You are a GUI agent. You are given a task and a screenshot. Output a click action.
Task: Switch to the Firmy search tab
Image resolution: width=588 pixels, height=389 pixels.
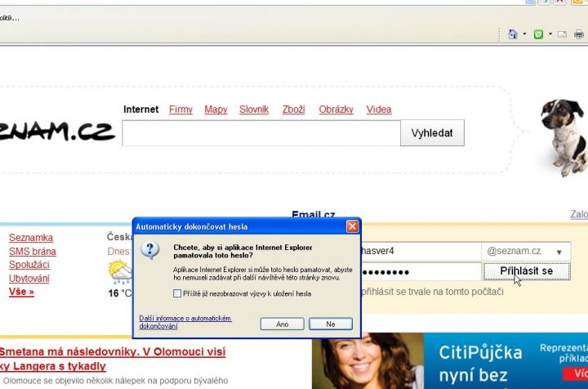pyautogui.click(x=180, y=110)
